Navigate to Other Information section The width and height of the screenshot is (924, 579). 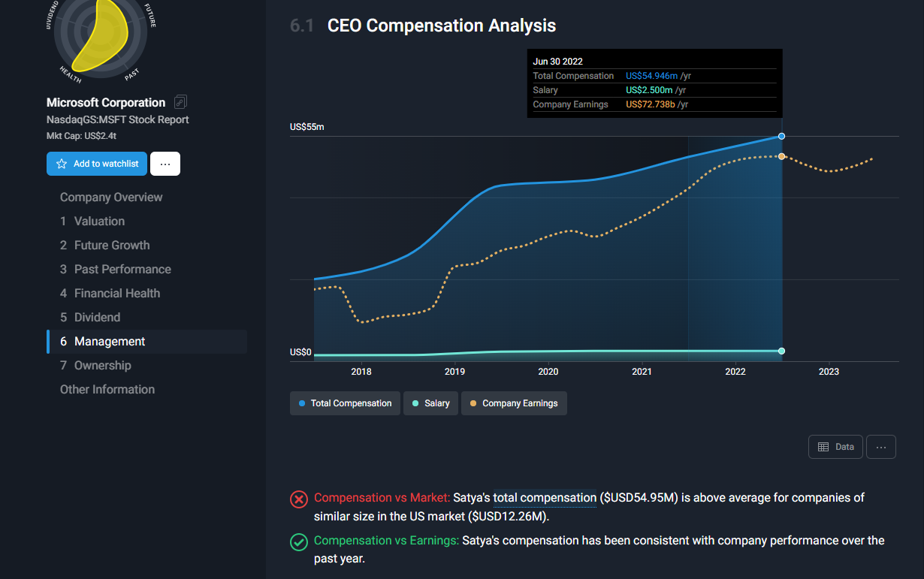[x=107, y=390]
